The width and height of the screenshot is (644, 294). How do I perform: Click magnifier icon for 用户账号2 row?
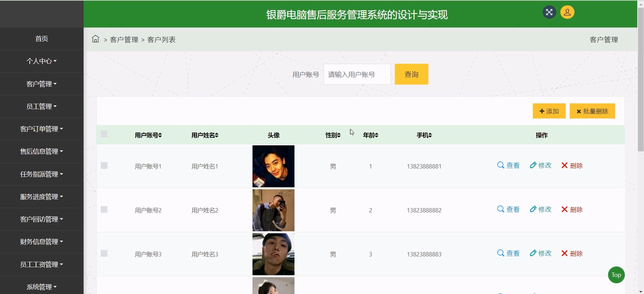[x=501, y=209]
